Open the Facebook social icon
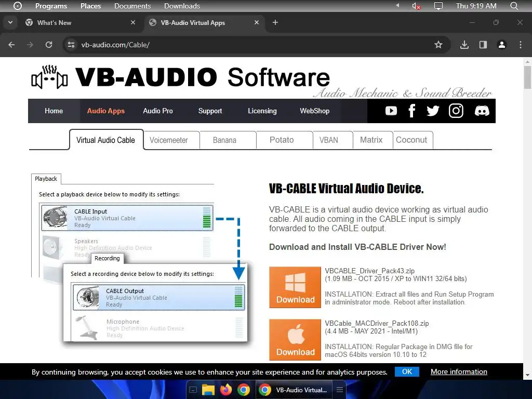 [x=412, y=111]
